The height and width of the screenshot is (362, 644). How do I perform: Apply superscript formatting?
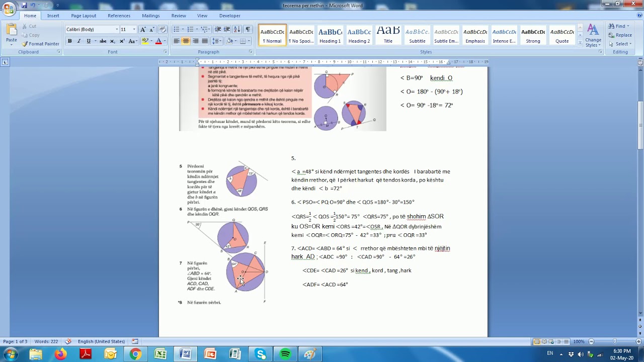122,41
